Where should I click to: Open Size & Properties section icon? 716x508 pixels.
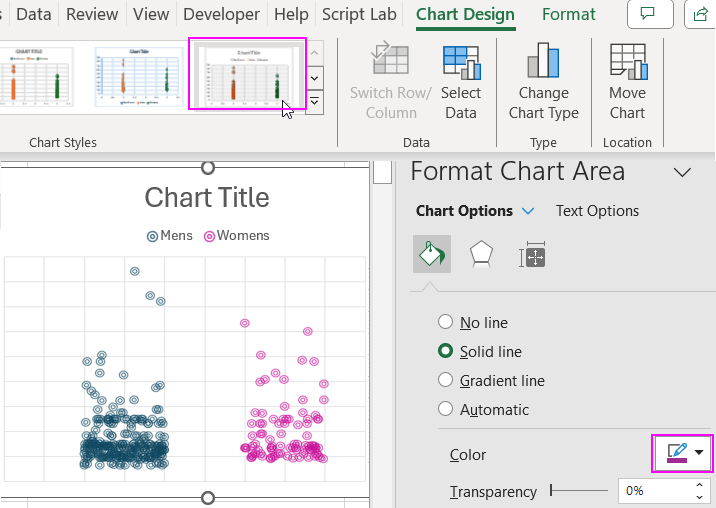(x=532, y=254)
